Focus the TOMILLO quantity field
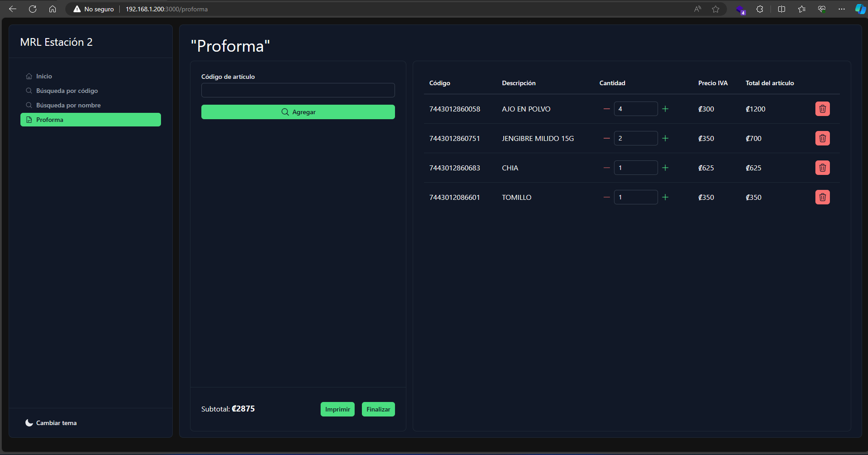Viewport: 868px width, 455px height. click(636, 197)
